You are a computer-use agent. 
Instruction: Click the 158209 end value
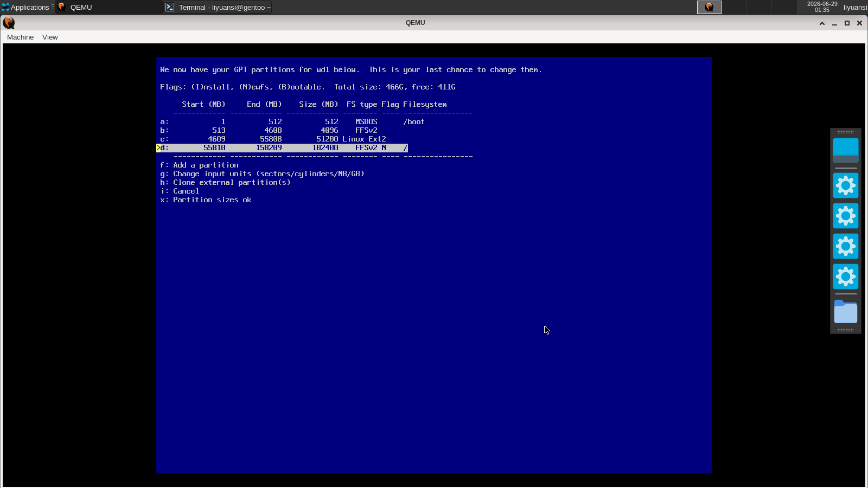coord(269,148)
